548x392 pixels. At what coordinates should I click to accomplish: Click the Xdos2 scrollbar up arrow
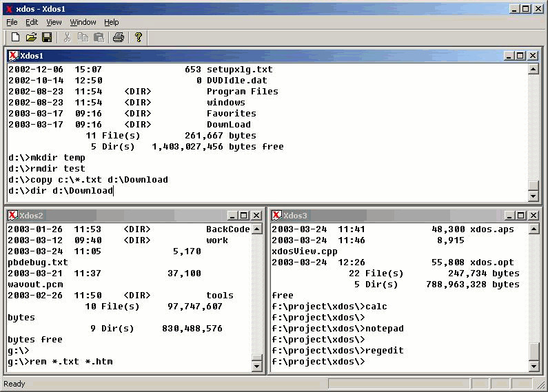tap(257, 229)
